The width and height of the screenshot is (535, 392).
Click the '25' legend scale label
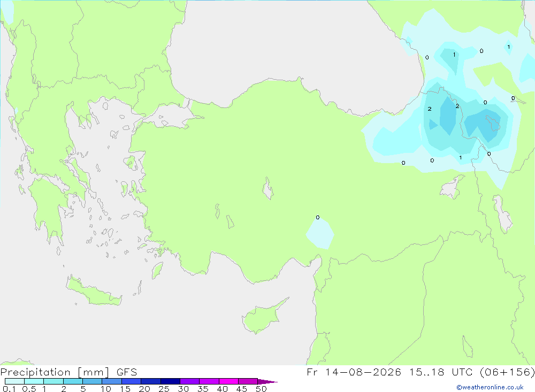point(164,389)
